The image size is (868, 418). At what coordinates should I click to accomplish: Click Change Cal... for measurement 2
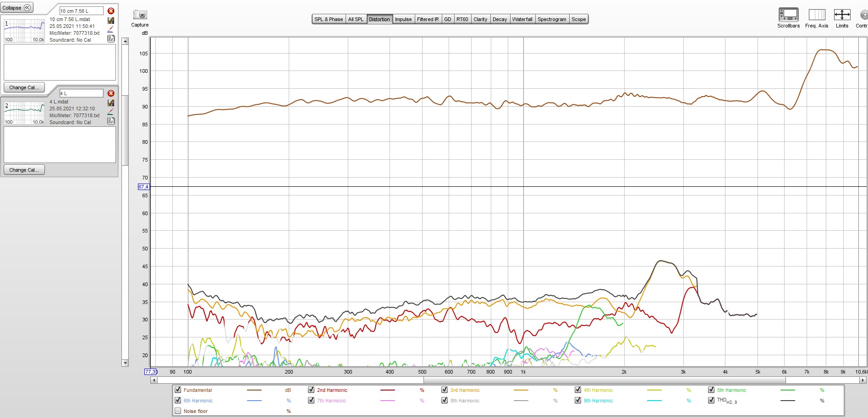tap(24, 170)
